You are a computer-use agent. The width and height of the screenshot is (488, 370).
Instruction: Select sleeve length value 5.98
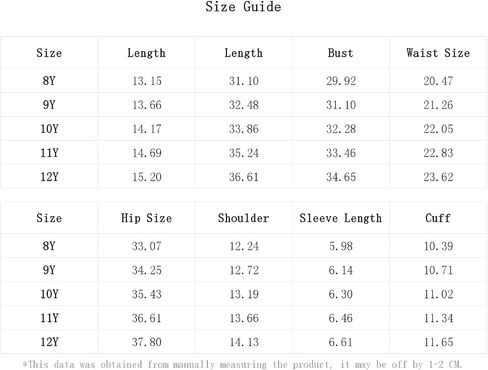pos(341,246)
